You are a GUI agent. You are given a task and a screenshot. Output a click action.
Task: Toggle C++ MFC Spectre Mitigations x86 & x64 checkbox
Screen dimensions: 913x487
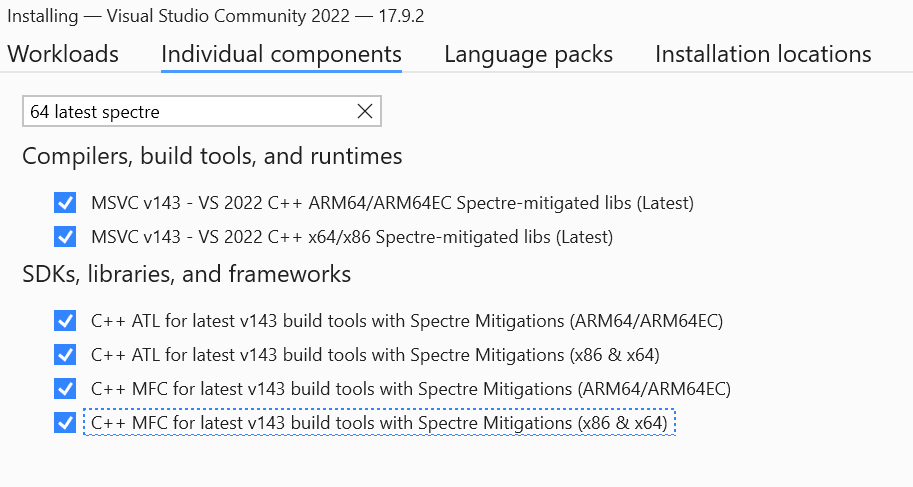click(66, 423)
